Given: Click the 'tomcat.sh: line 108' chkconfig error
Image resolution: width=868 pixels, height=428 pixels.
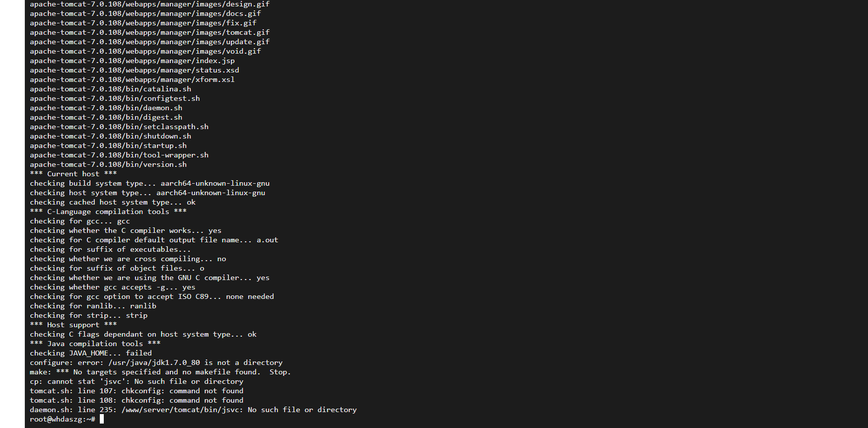Looking at the screenshot, I should tap(137, 400).
